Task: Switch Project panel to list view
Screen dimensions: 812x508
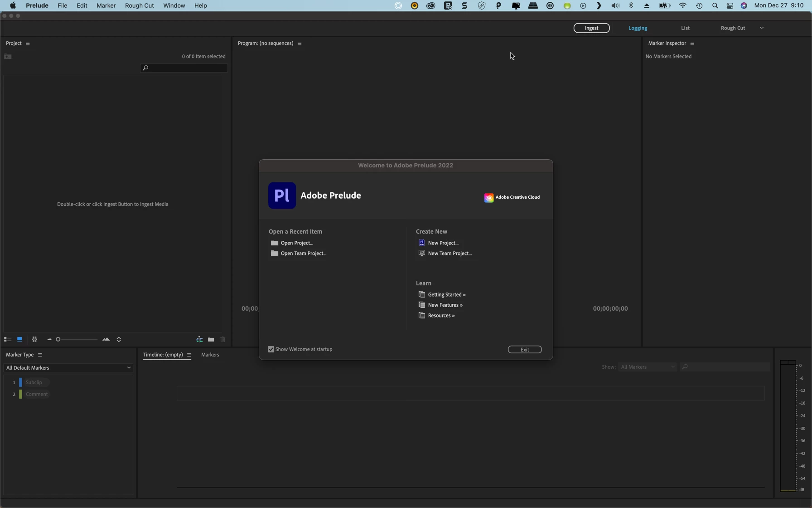Action: (x=8, y=339)
